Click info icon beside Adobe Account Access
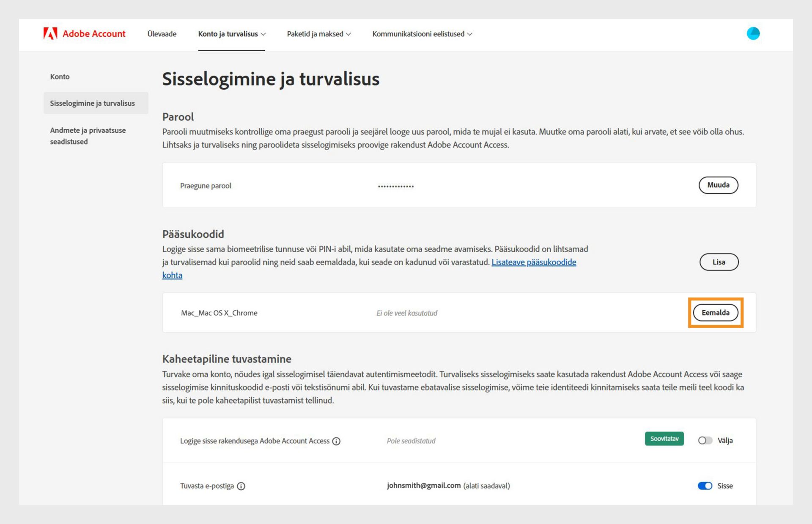 pyautogui.click(x=336, y=441)
